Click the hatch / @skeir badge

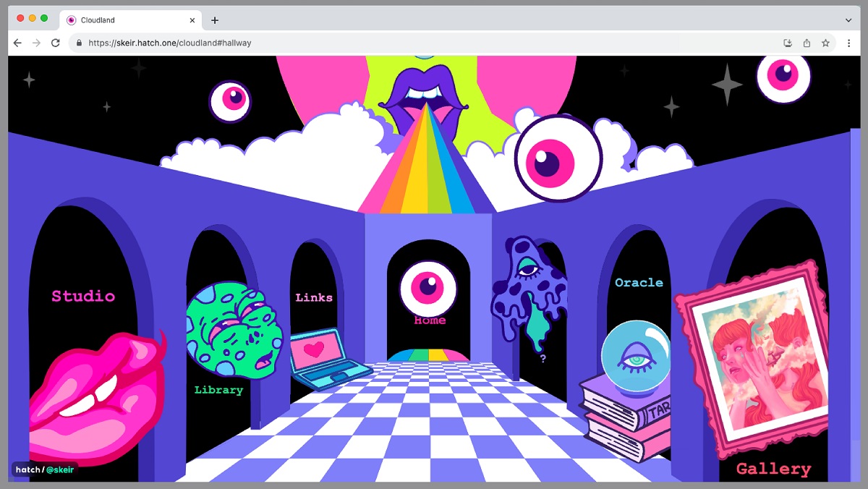[x=45, y=469]
